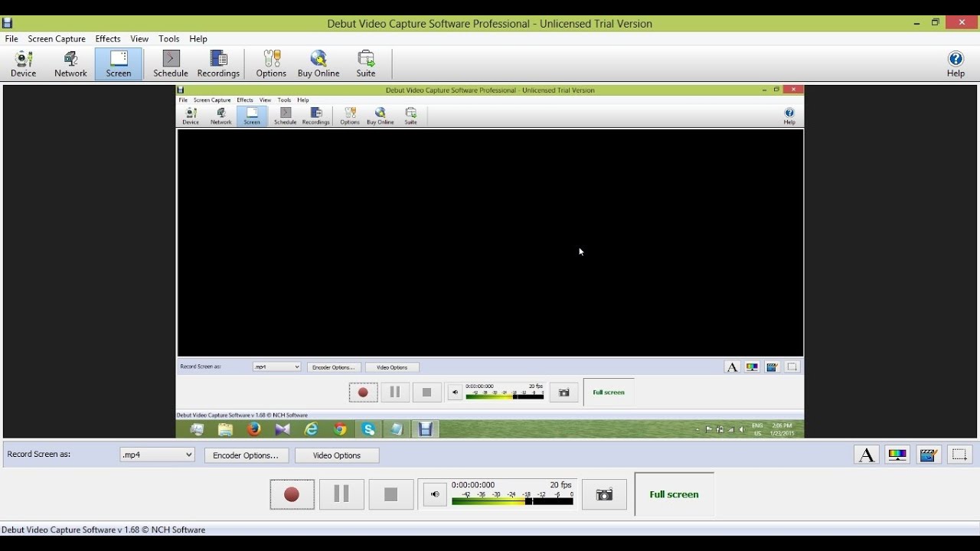
Task: Open the text caption tool (A icon)
Action: coord(867,455)
